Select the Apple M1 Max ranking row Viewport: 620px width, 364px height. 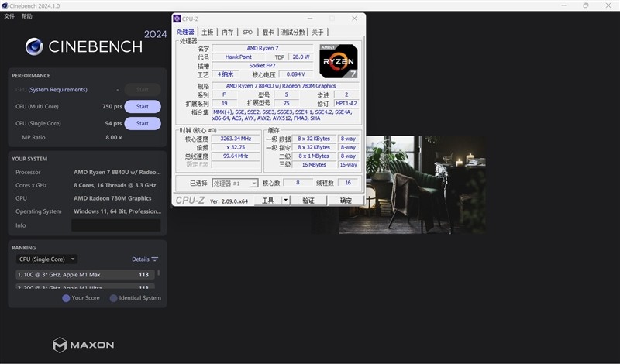pyautogui.click(x=85, y=275)
